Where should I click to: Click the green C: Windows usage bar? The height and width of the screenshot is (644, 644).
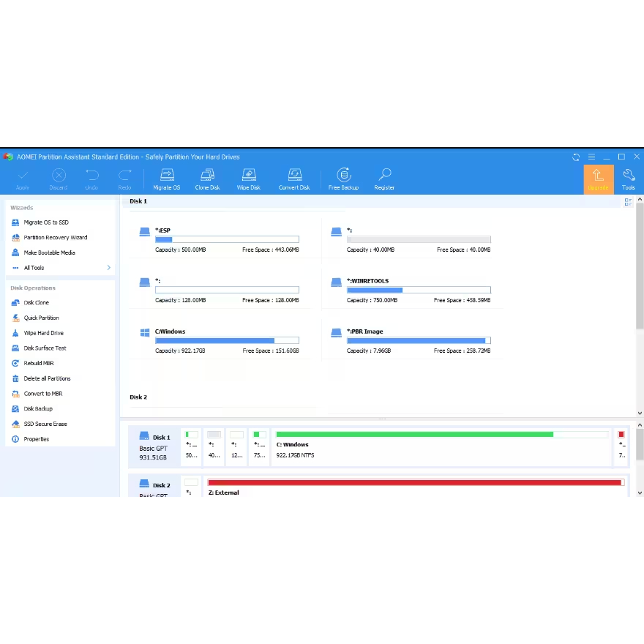click(x=414, y=434)
